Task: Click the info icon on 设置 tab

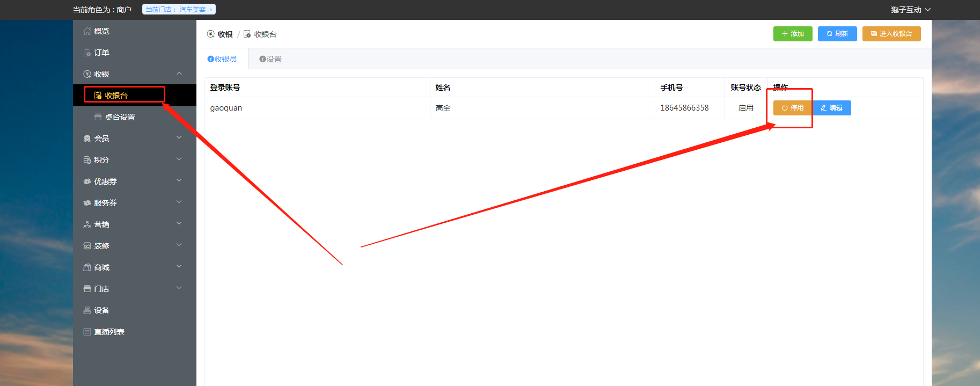Action: pos(262,59)
